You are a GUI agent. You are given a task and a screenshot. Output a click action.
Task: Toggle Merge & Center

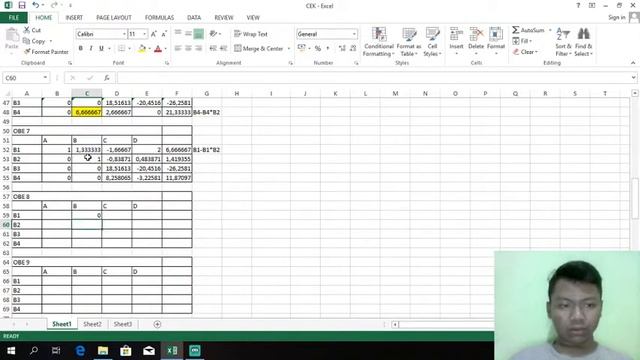point(259,48)
